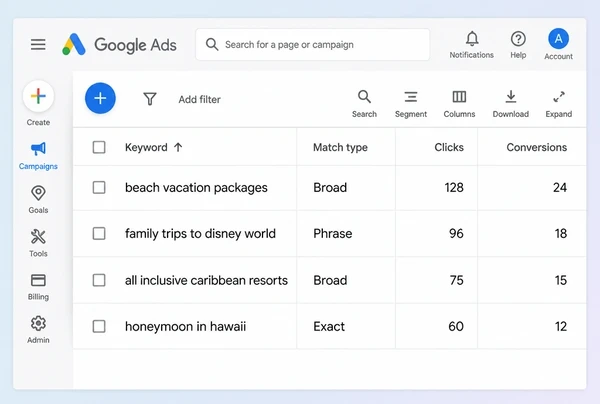Click the blue add keyword plus button
Screen dimensions: 600x404
(x=100, y=98)
